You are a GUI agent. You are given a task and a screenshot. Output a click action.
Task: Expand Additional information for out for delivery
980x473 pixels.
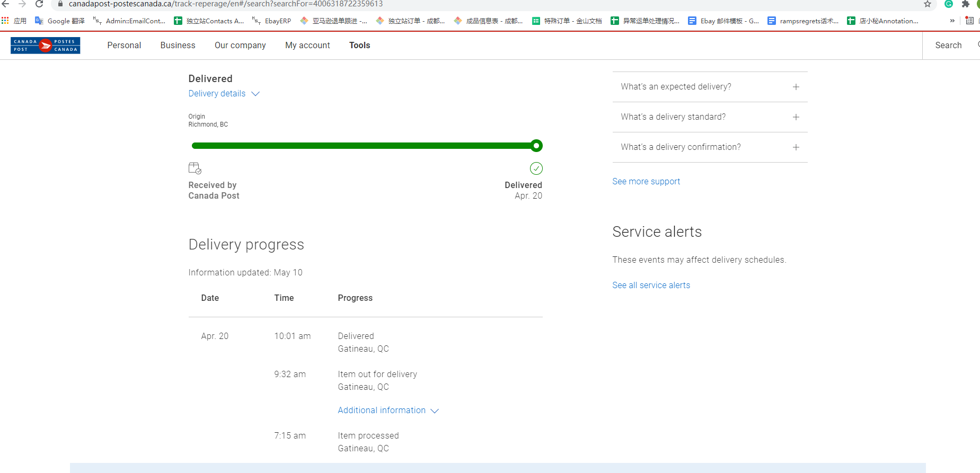click(388, 410)
